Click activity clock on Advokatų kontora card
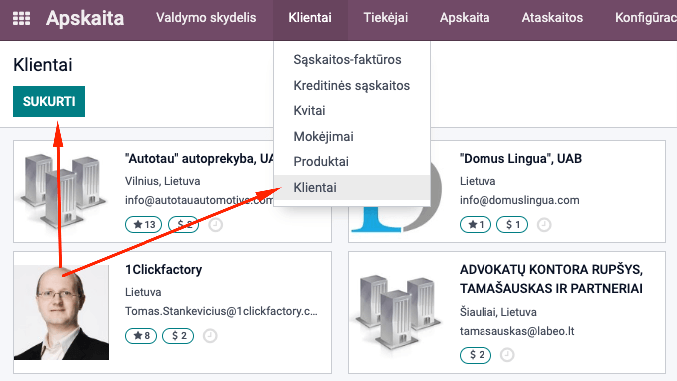 pyautogui.click(x=507, y=355)
